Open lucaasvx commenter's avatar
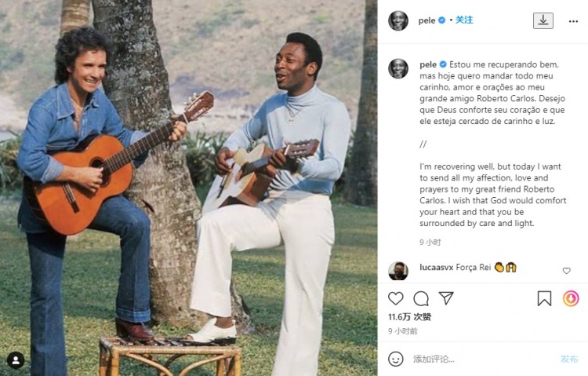588x376 pixels. [x=398, y=271]
